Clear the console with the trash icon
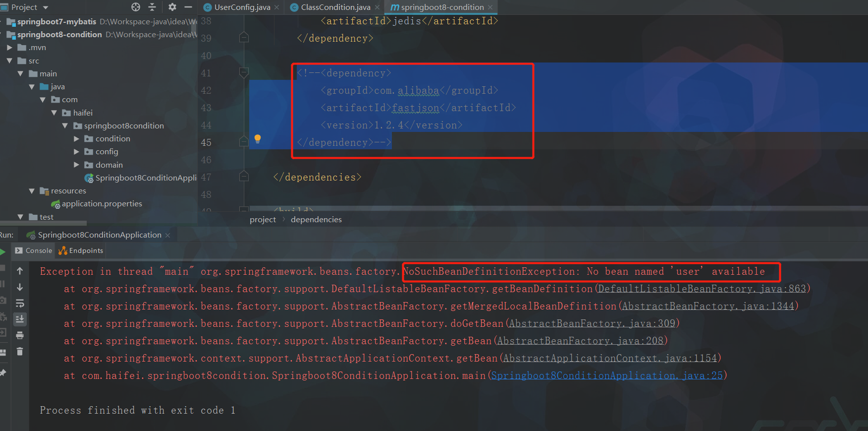This screenshot has width=868, height=431. pyautogui.click(x=20, y=352)
